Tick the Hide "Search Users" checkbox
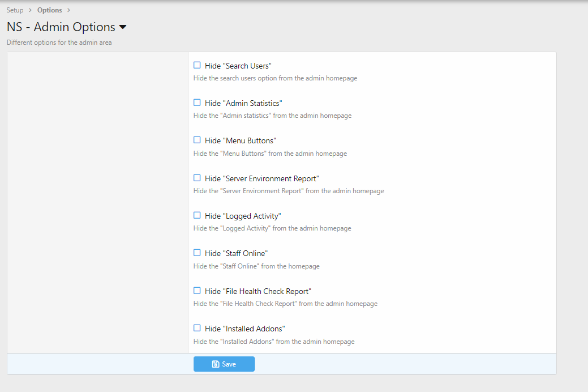Screen dimensions: 588x392 pyautogui.click(x=197, y=65)
